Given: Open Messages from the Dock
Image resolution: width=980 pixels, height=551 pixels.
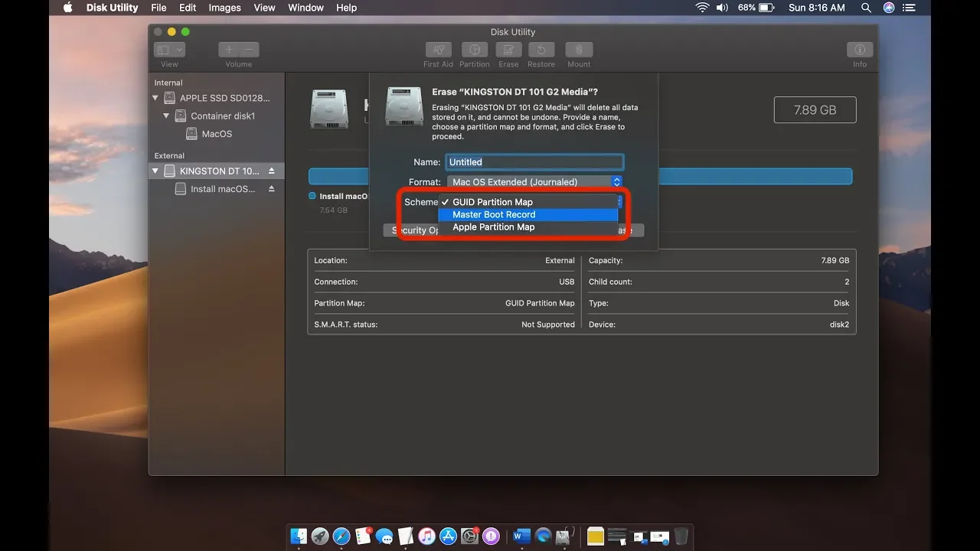Looking at the screenshot, I should point(384,536).
